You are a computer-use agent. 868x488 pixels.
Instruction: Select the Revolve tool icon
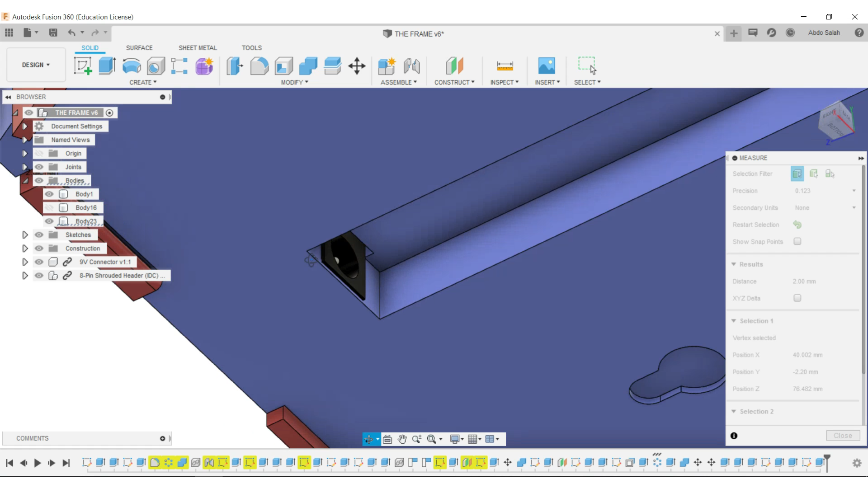click(x=132, y=66)
